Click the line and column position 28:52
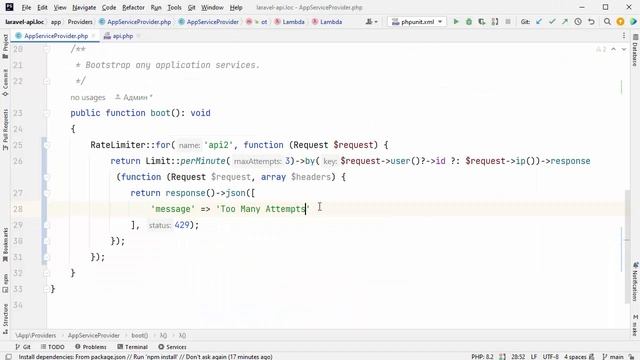The height and width of the screenshot is (360, 640). coord(518,357)
